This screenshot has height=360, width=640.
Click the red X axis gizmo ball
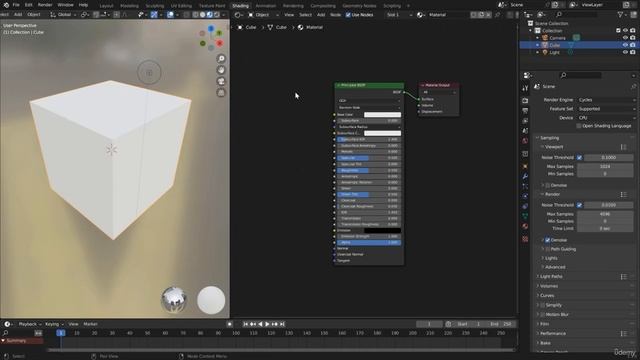point(220,43)
